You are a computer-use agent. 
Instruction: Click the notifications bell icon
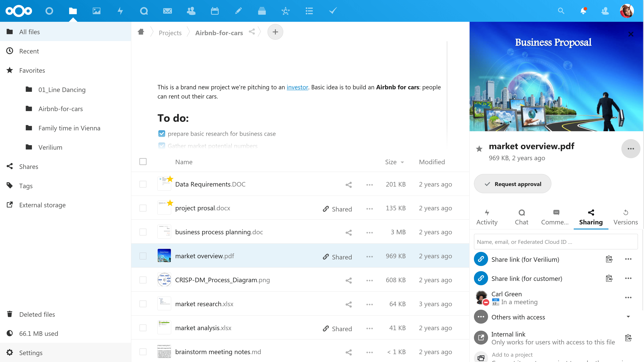point(583,11)
